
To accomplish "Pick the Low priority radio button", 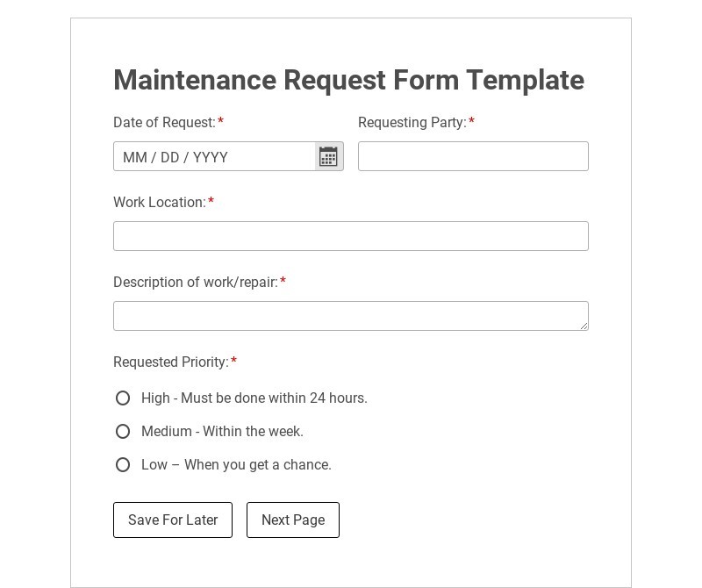I will [123, 465].
